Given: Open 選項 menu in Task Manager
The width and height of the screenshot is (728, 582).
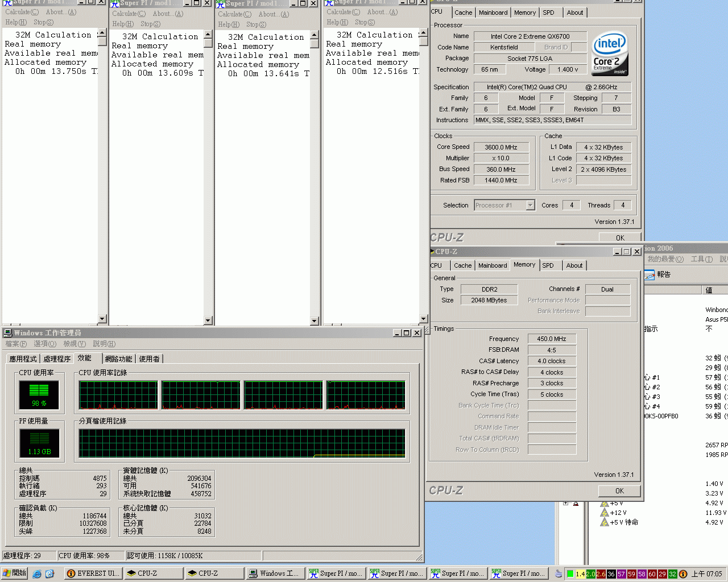Looking at the screenshot, I should coord(45,344).
